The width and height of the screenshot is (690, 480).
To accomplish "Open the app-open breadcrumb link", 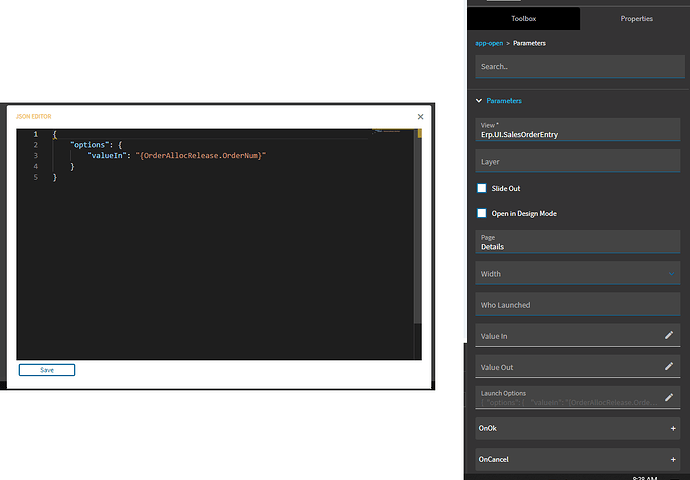I will [489, 43].
